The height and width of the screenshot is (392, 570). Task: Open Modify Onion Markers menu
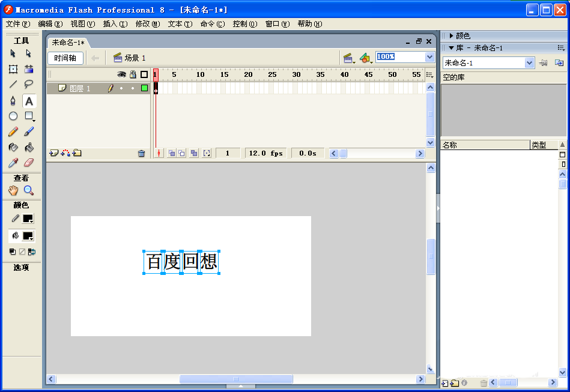[x=207, y=153]
